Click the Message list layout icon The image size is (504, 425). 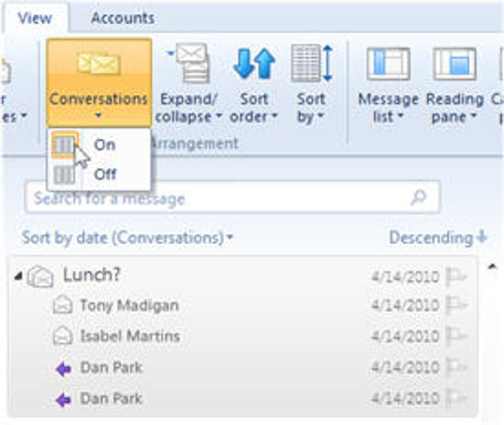tap(388, 64)
